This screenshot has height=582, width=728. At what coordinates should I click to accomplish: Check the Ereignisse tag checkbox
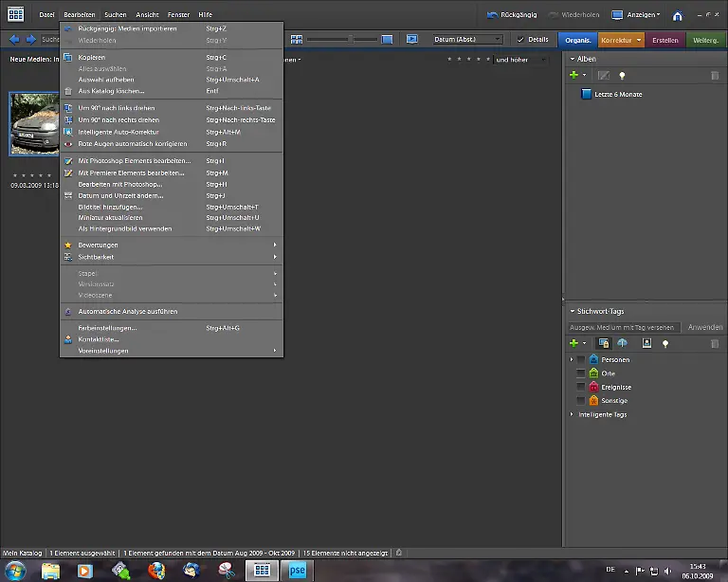[581, 387]
